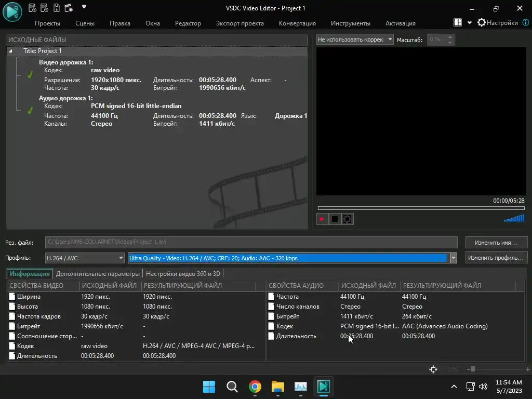Viewport: 532px width, 399px height.
Task: Open the dropdown arrow next to the layout icon
Action: [x=470, y=23]
